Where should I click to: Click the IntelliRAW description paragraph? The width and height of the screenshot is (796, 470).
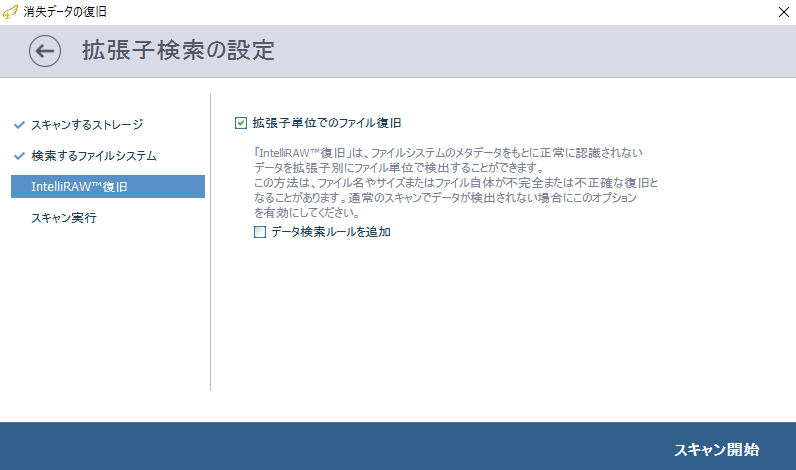[456, 182]
